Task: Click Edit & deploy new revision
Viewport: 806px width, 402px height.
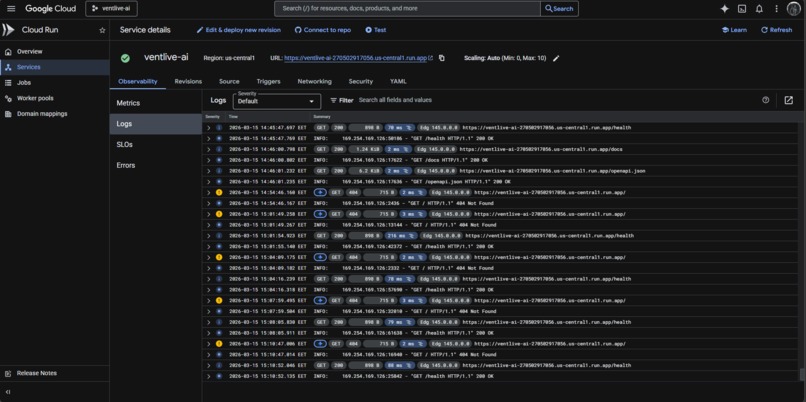Action: pyautogui.click(x=239, y=30)
